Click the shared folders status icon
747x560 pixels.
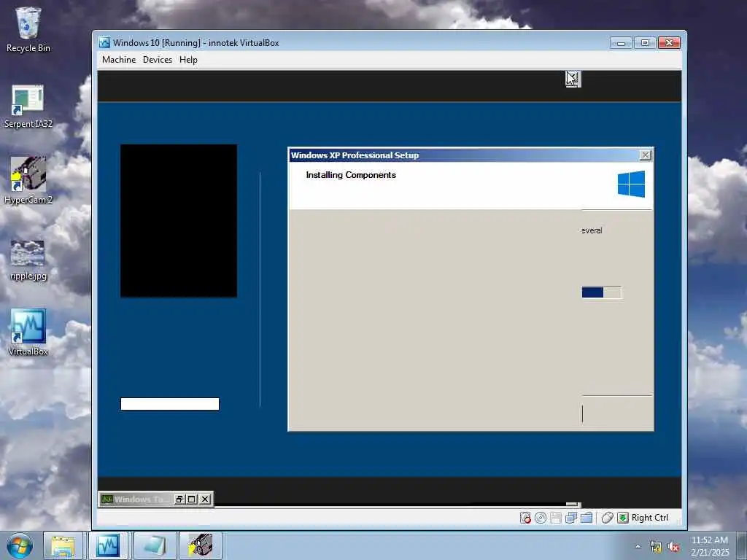tap(587, 518)
